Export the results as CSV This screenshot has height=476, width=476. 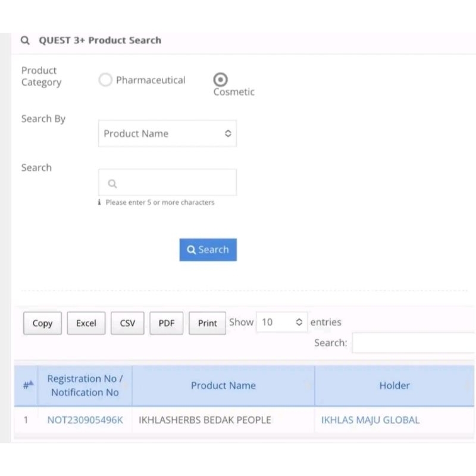[x=127, y=323]
